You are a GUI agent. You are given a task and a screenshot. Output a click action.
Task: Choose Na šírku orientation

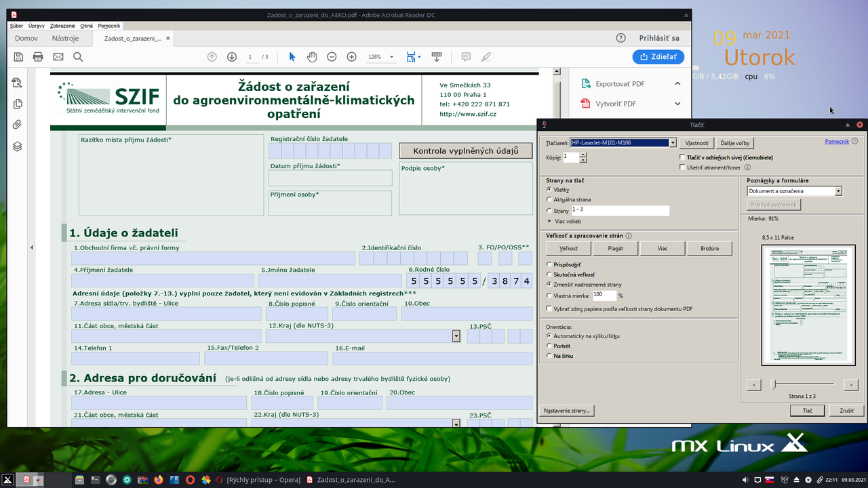point(549,355)
